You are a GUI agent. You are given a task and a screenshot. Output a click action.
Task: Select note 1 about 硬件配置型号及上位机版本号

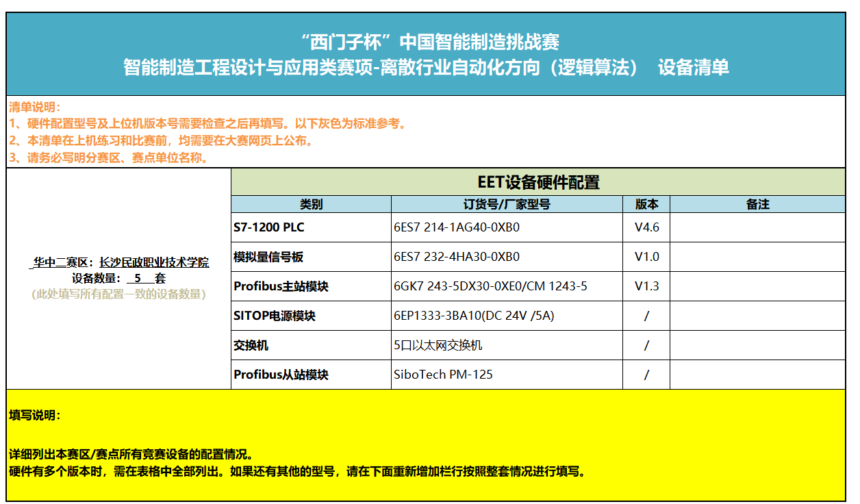click(209, 124)
